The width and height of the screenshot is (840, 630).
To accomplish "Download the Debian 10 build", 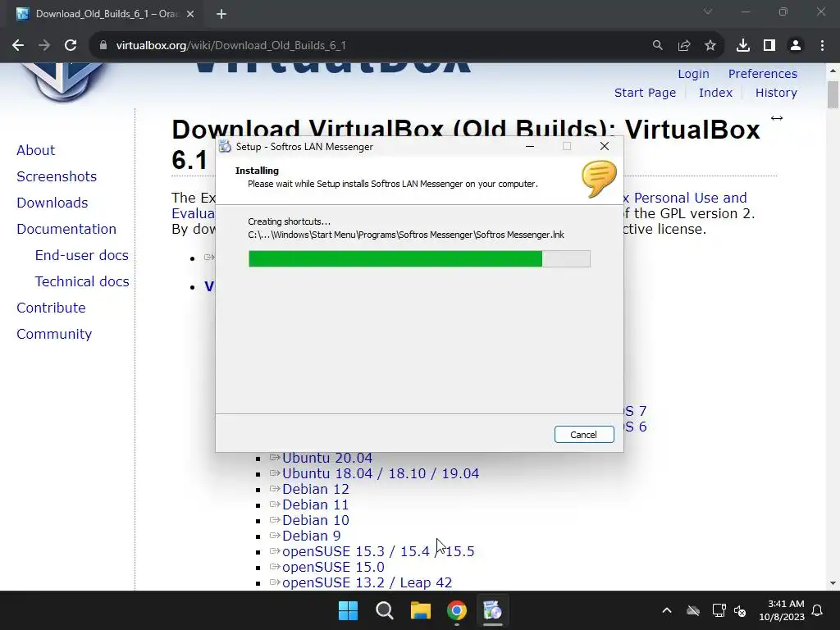I will click(x=316, y=520).
